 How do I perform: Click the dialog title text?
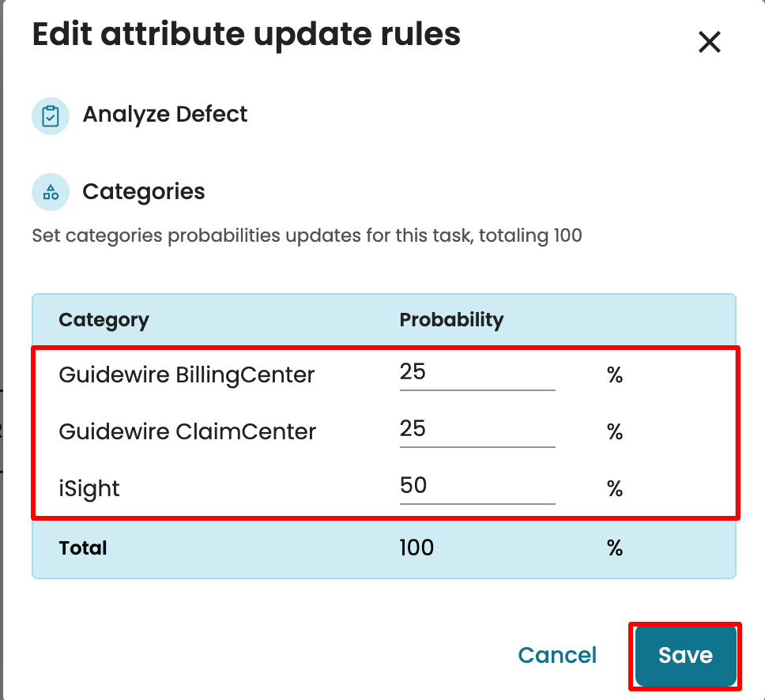(246, 36)
